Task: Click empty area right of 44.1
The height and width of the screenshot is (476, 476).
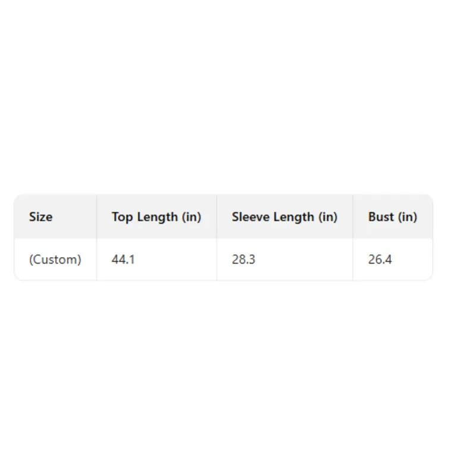Action: [x=176, y=259]
